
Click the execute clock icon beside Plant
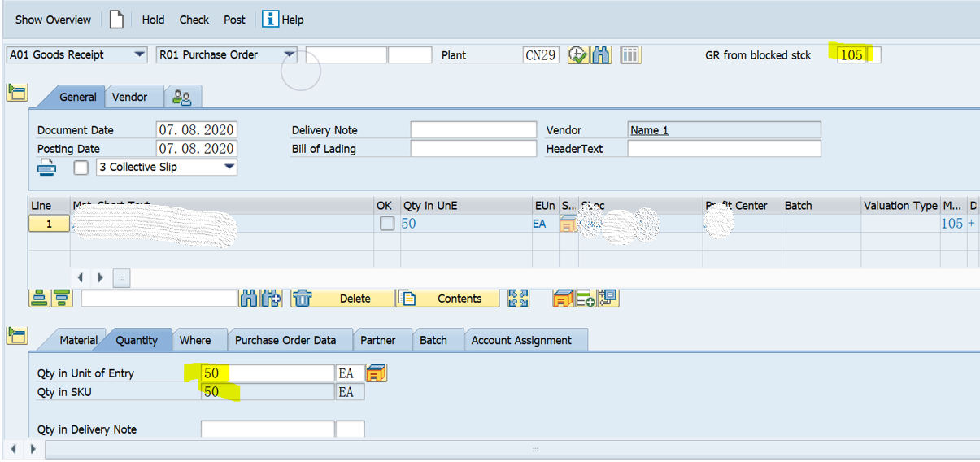click(577, 55)
